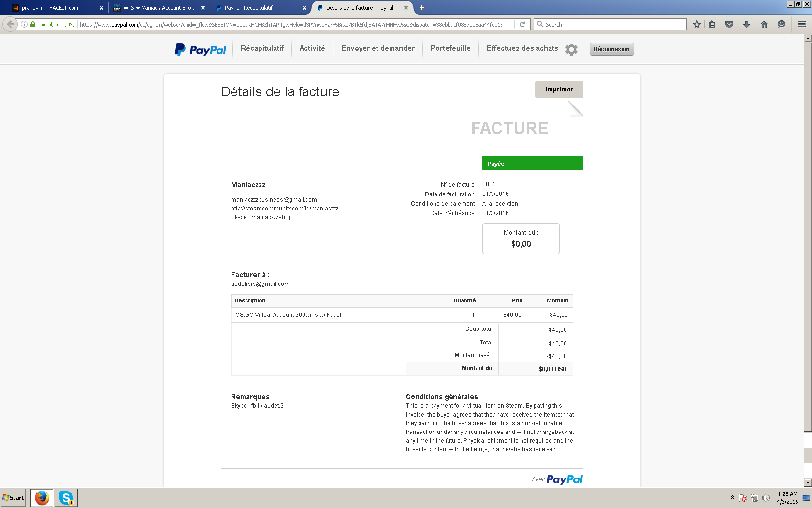The height and width of the screenshot is (508, 812).
Task: Click the Montant dû $0,00 box
Action: tap(521, 239)
